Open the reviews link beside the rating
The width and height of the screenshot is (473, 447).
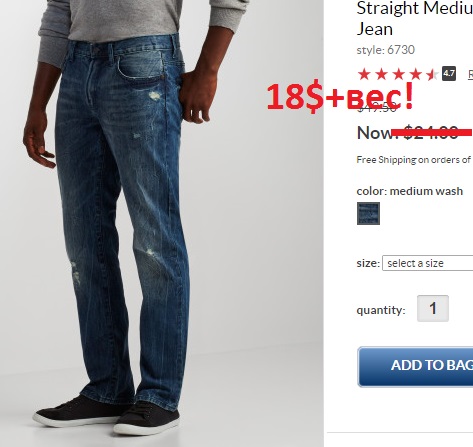(x=470, y=74)
